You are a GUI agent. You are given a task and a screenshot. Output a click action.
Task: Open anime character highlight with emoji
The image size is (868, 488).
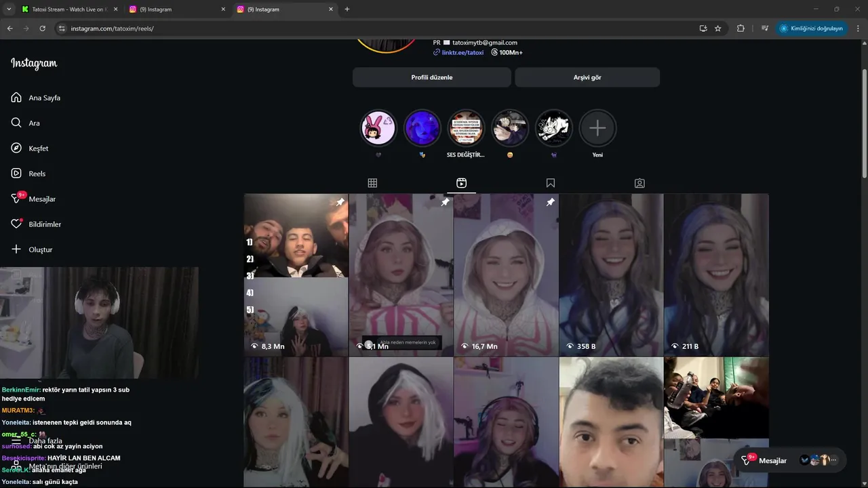[510, 128]
